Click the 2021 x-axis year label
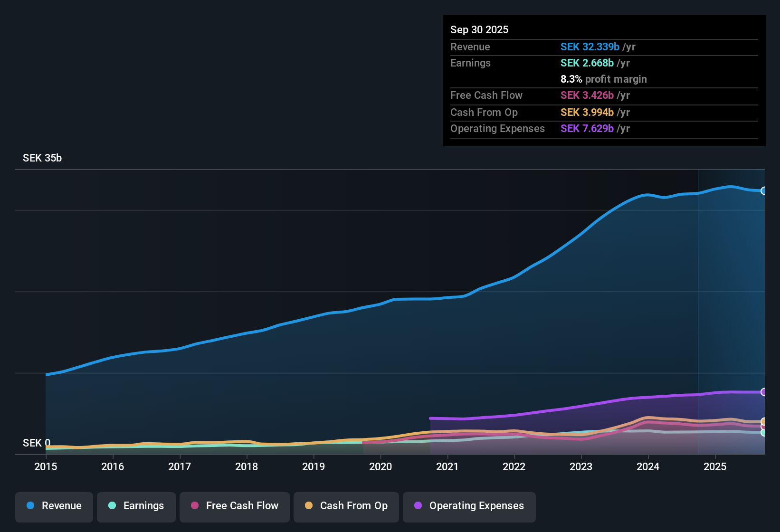780x532 pixels. pyautogui.click(x=447, y=466)
